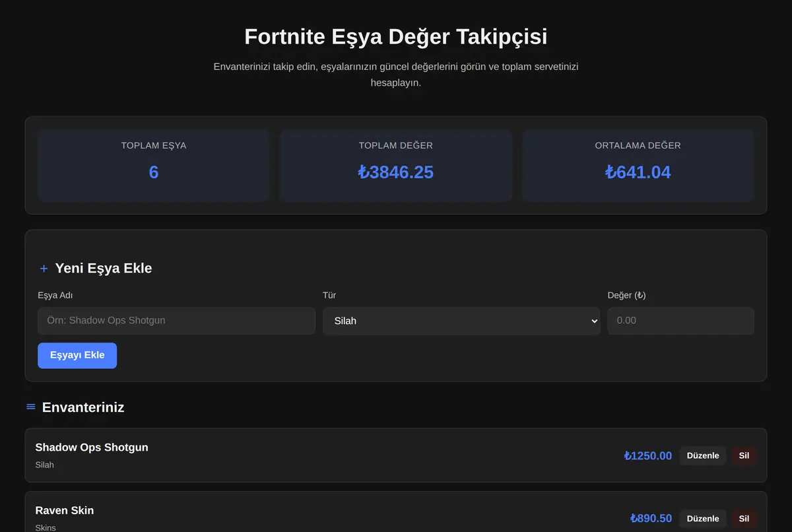Click Sil for Raven Skin
Image resolution: width=792 pixels, height=532 pixels.
click(x=744, y=519)
